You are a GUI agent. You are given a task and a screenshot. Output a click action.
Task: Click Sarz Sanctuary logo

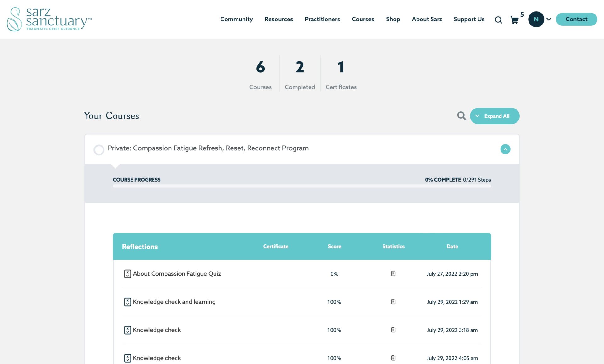tap(49, 19)
